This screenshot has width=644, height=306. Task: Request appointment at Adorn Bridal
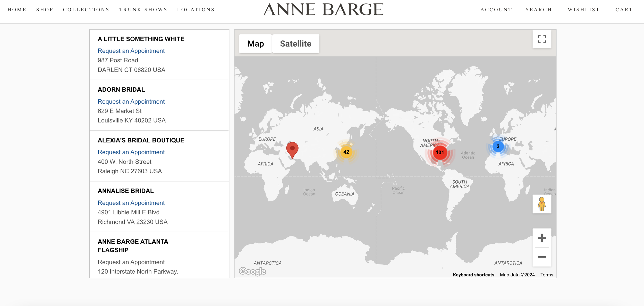pos(131,101)
